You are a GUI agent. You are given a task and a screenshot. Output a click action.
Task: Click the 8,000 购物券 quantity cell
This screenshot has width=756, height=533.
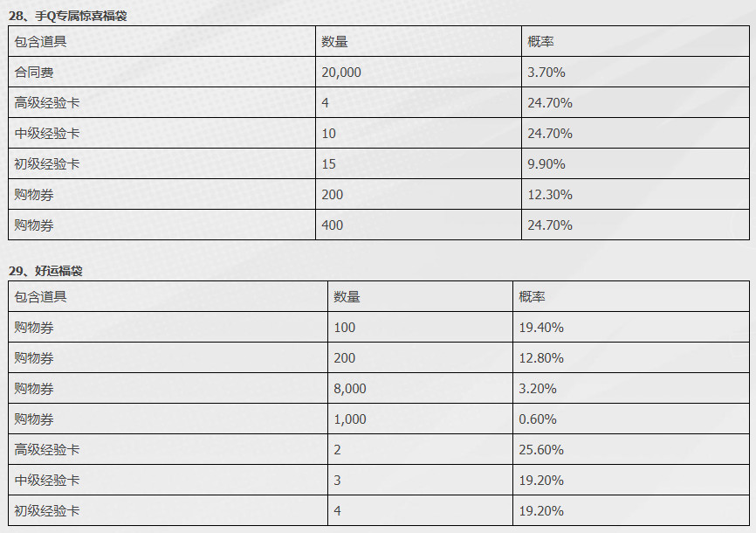tap(421, 389)
